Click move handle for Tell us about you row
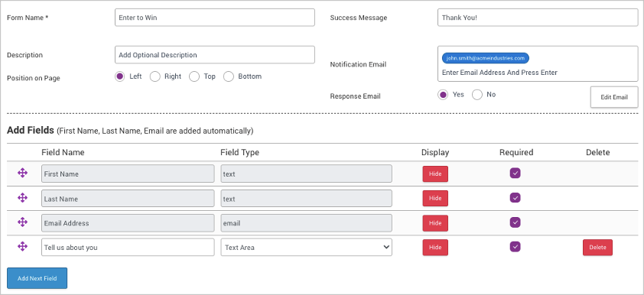 point(23,247)
